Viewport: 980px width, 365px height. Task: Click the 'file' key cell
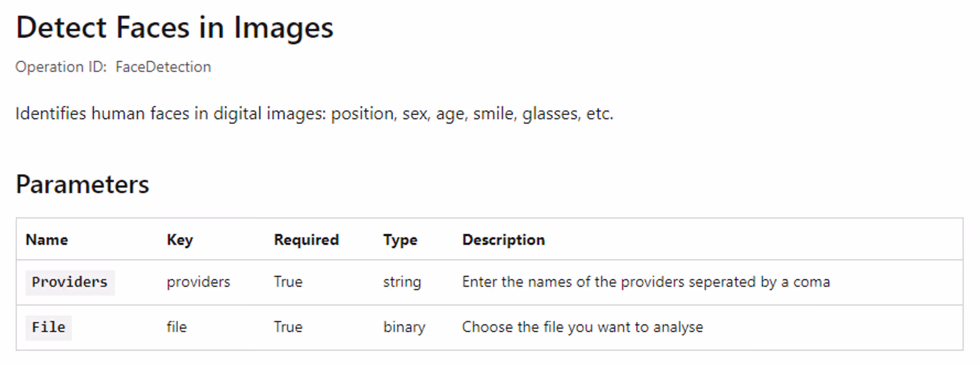tap(177, 327)
